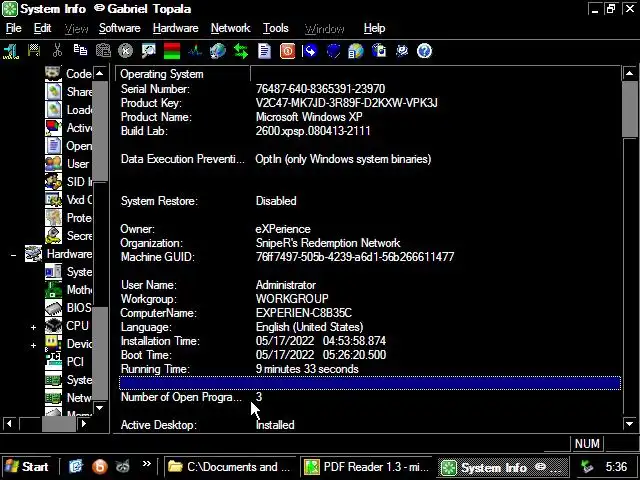Click the Start button

coord(27,467)
